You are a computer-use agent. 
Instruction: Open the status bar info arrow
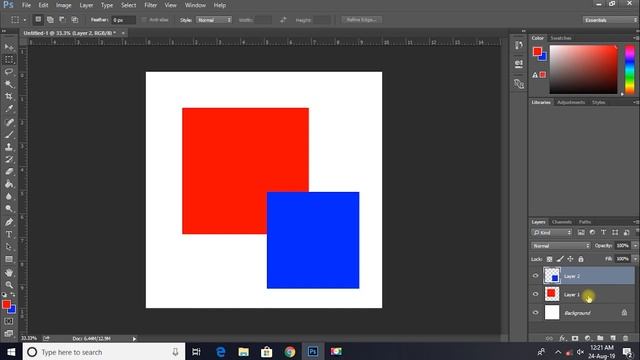134,338
